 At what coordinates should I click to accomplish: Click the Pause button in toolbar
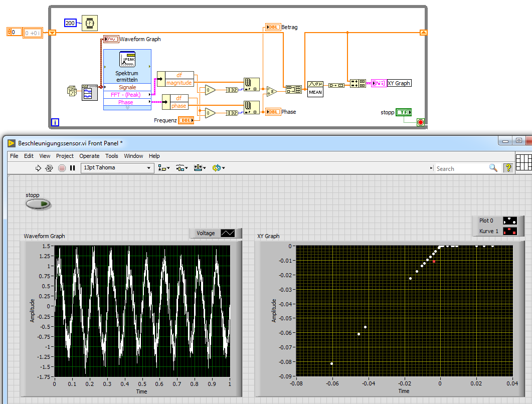click(72, 168)
